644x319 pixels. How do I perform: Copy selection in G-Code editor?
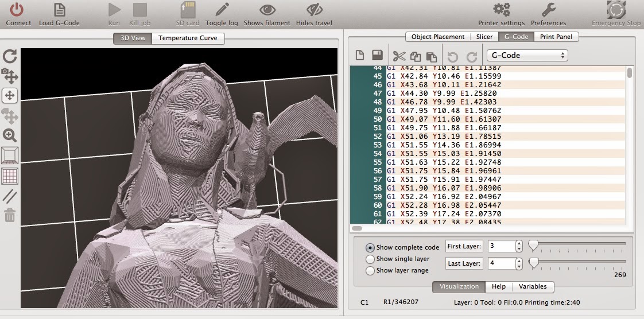point(415,56)
